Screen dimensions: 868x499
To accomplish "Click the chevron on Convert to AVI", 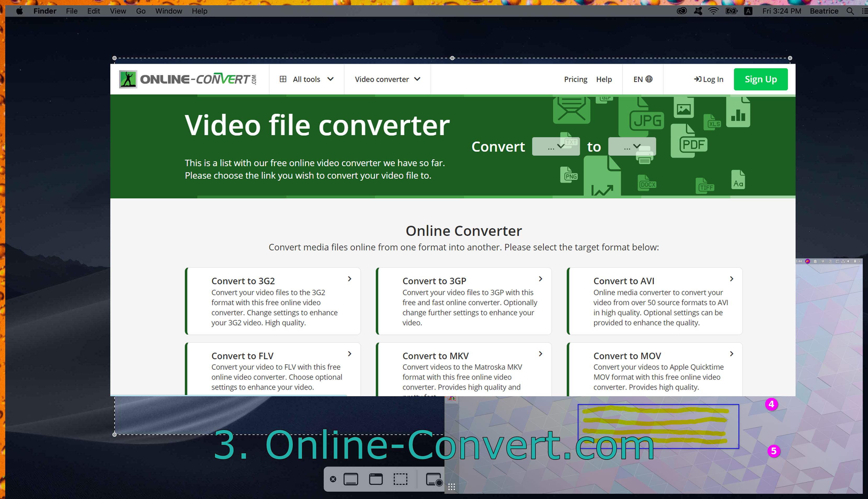I will point(731,279).
